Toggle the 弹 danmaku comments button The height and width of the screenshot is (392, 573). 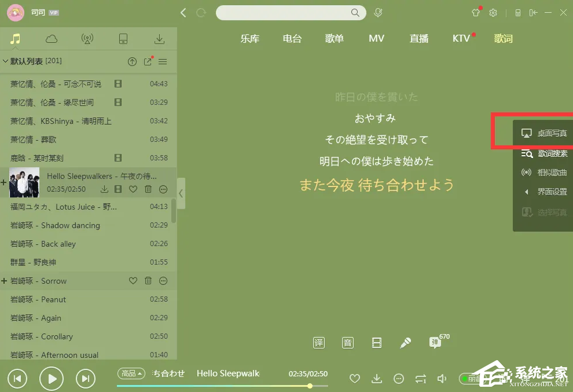click(x=435, y=342)
